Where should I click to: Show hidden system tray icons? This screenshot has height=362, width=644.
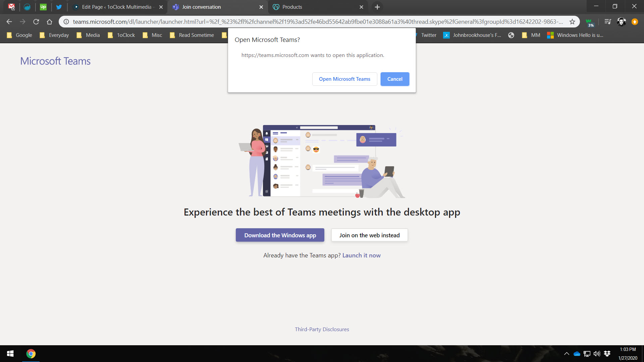pos(567,354)
